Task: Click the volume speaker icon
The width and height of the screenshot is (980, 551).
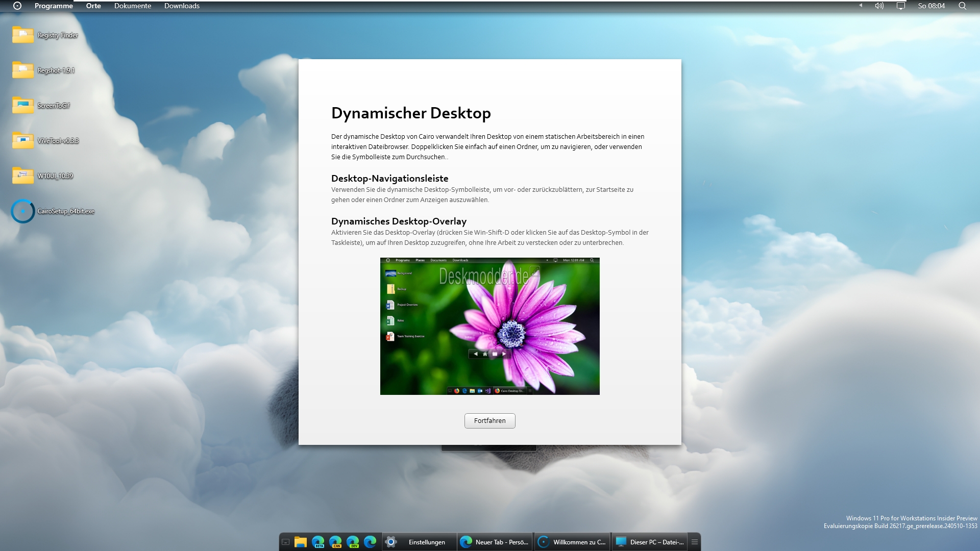Action: (879, 6)
